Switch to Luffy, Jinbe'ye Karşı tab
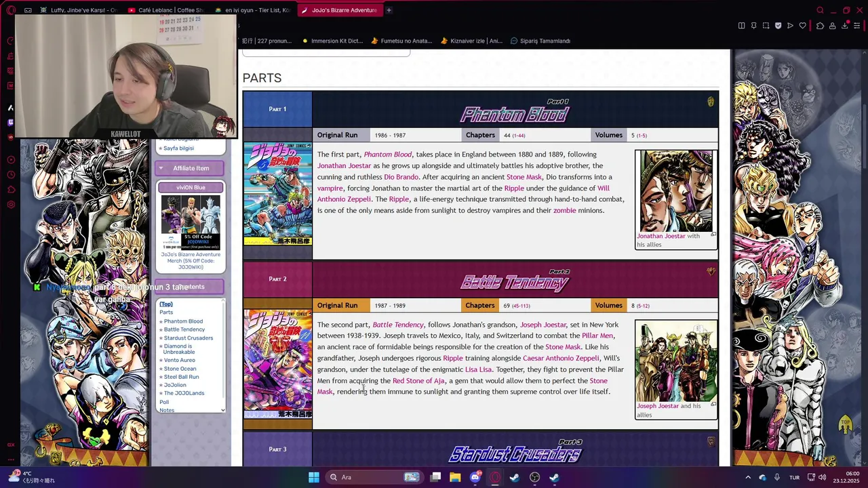Image resolution: width=868 pixels, height=488 pixels. pyautogui.click(x=79, y=10)
